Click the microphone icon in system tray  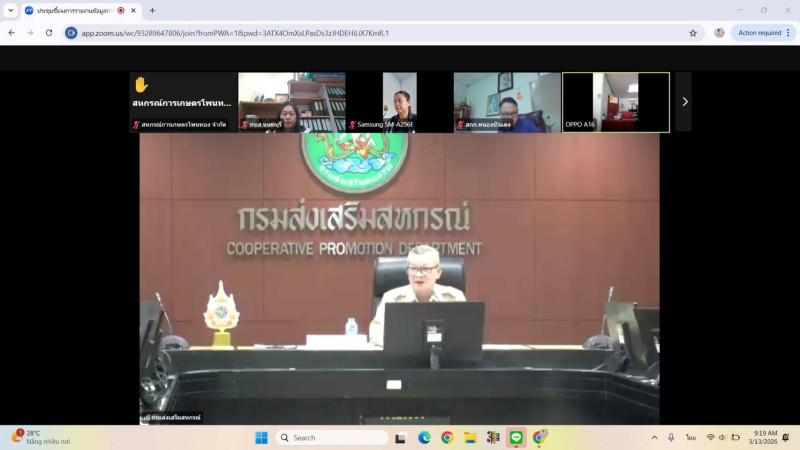coord(671,438)
